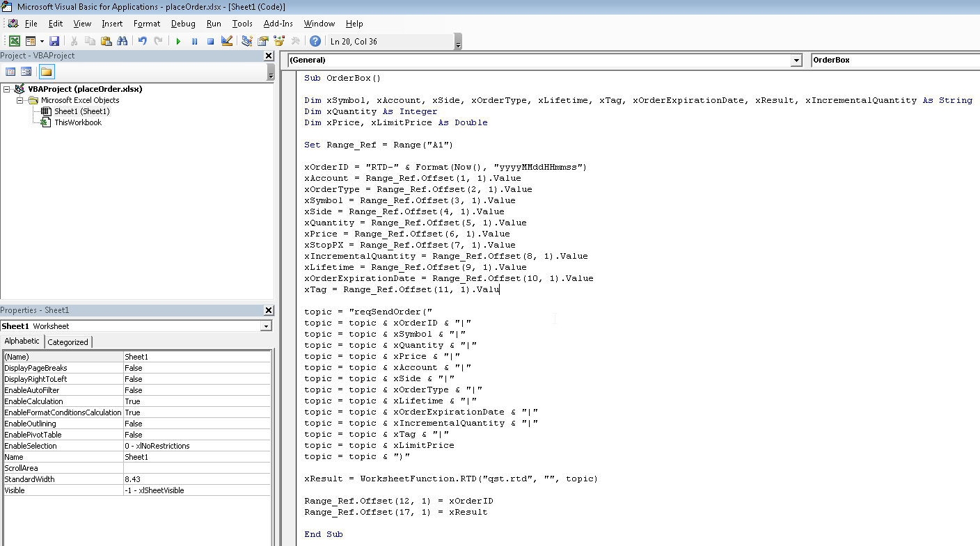Viewport: 980px width, 546px height.
Task: Open the Format menu
Action: [147, 24]
